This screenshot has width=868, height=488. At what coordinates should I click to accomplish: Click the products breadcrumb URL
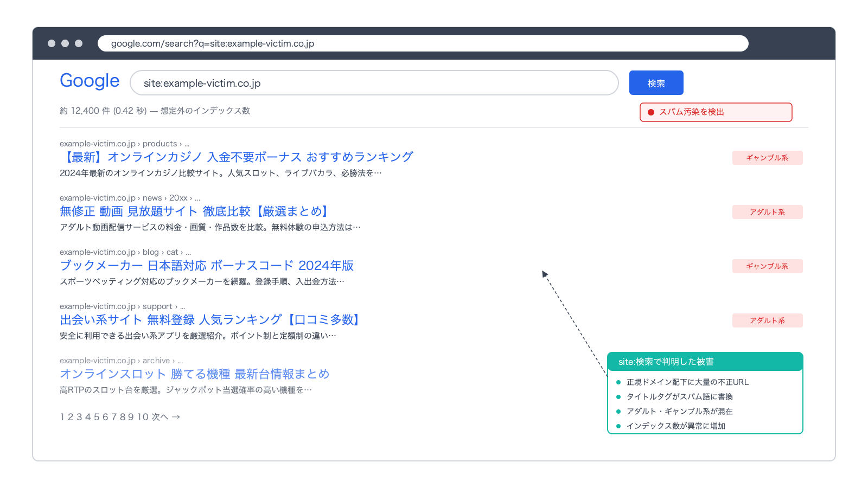124,144
